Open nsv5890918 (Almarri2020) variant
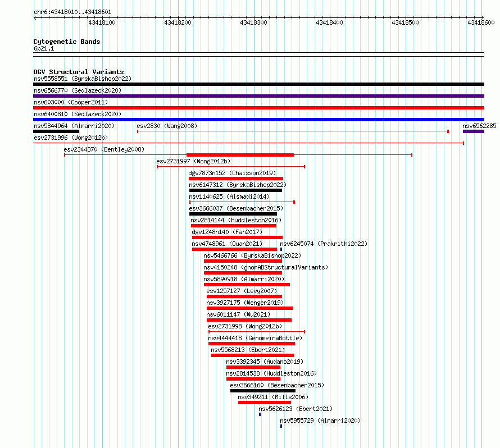 [244, 279]
